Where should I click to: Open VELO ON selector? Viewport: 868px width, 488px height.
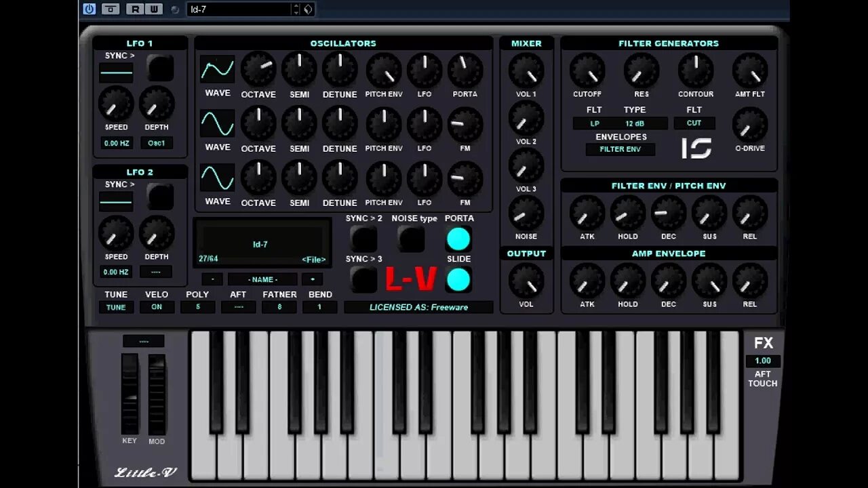pyautogui.click(x=157, y=307)
